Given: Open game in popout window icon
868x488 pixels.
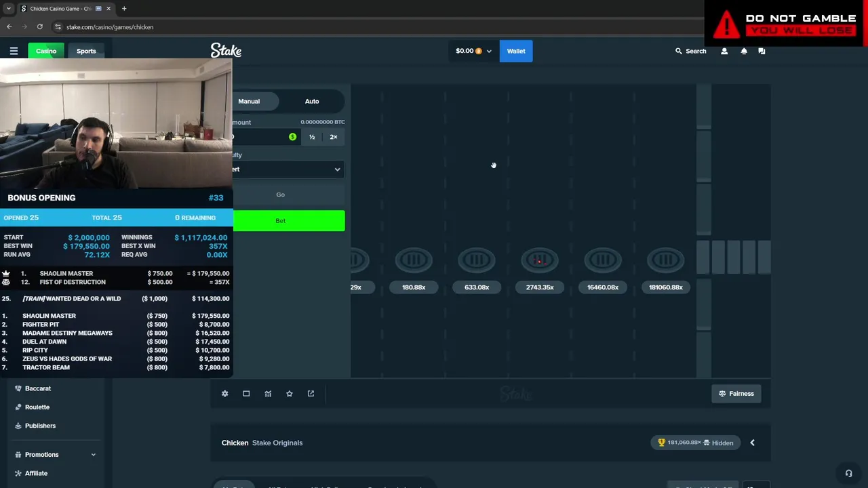Looking at the screenshot, I should (x=311, y=394).
